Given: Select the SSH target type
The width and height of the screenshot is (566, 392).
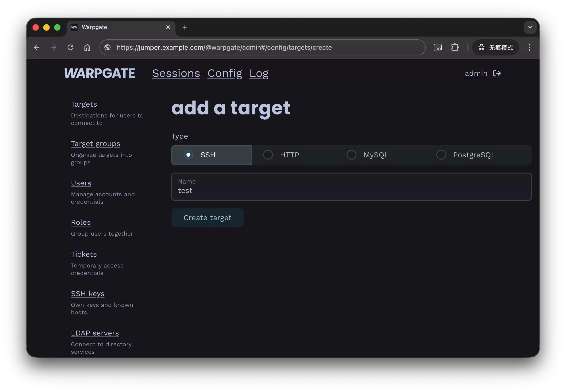Looking at the screenshot, I should [x=211, y=155].
